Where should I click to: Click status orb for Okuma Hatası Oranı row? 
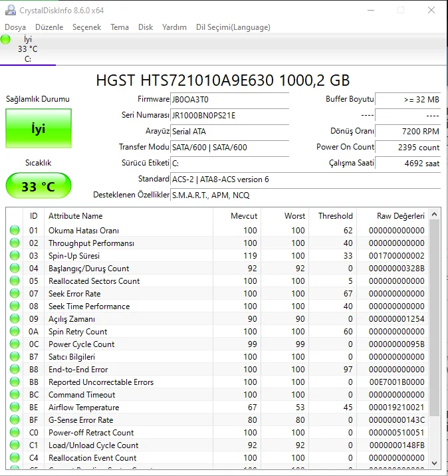click(15, 231)
